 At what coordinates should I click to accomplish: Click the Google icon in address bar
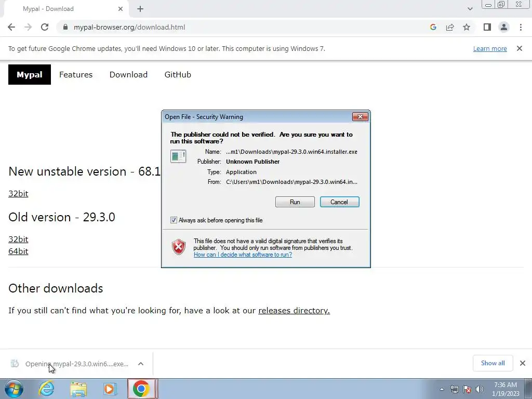tap(433, 27)
